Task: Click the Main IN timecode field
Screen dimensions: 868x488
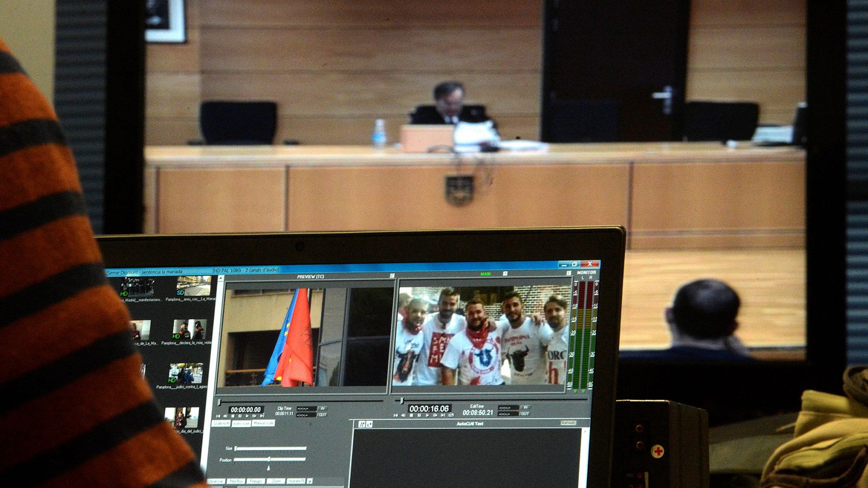Action: 508,407
